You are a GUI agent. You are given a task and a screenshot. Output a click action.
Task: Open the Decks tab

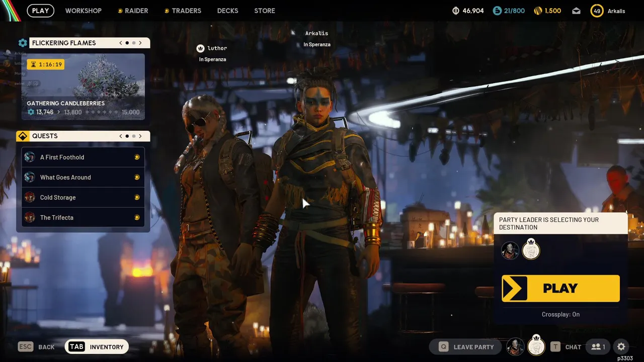(228, 11)
